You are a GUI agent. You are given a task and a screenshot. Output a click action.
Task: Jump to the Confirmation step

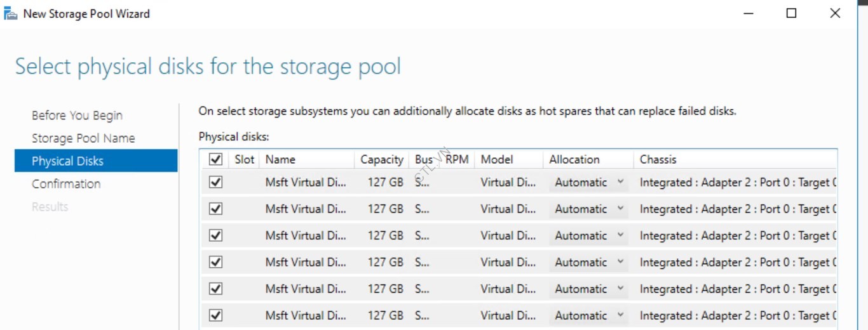tap(66, 184)
